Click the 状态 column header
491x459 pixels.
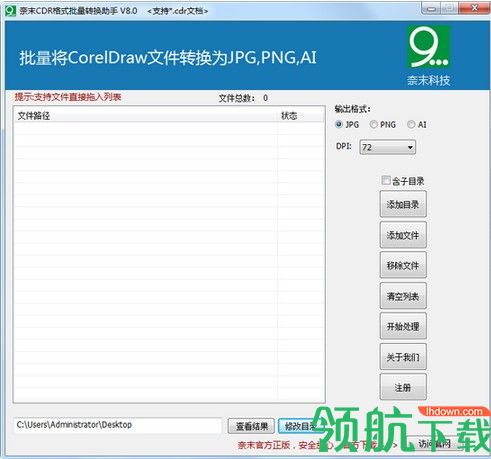coord(301,116)
